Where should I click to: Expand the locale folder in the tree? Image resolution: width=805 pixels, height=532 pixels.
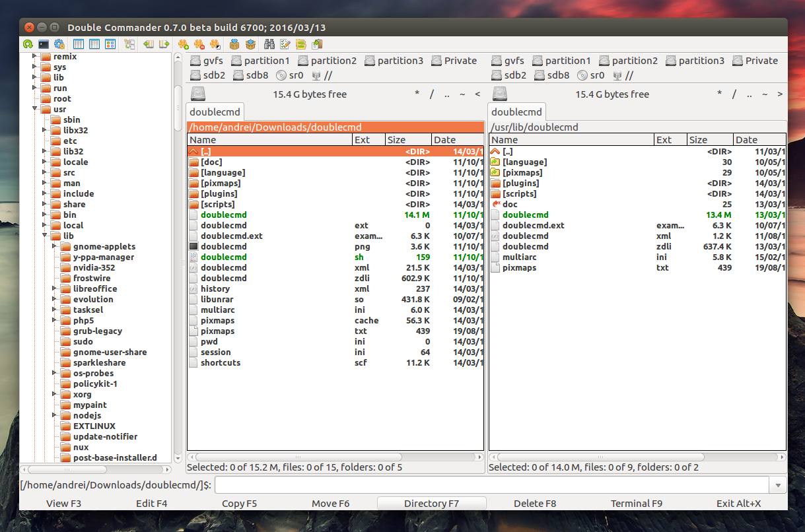[44, 162]
